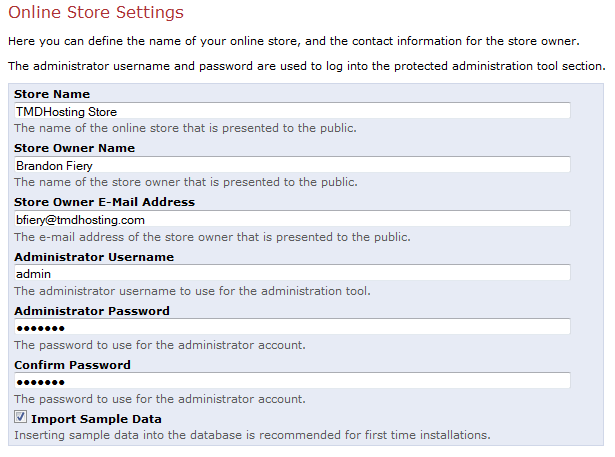This screenshot has width=615, height=457.
Task: Click the sentence about protected administration tool
Action: [305, 66]
